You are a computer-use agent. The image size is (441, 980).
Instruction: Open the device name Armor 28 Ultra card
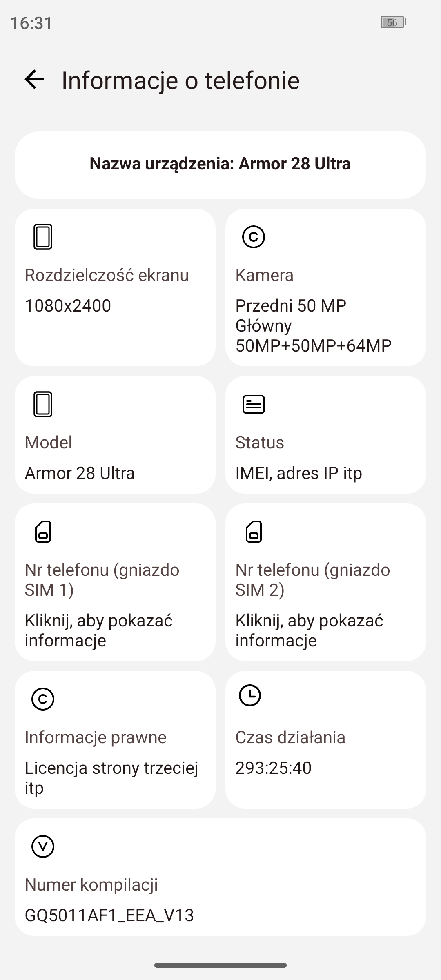coord(220,164)
